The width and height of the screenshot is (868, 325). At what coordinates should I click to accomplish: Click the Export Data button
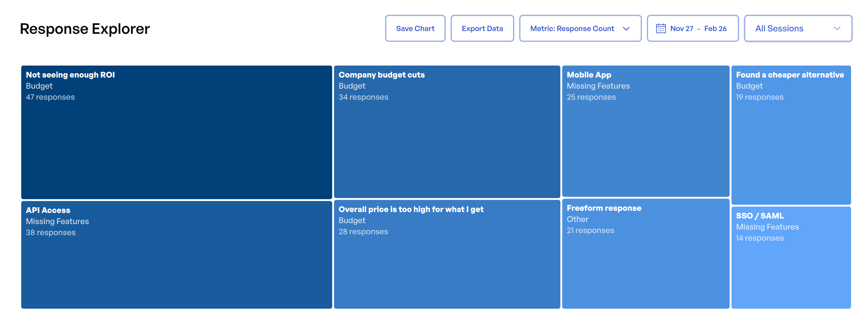tap(482, 28)
